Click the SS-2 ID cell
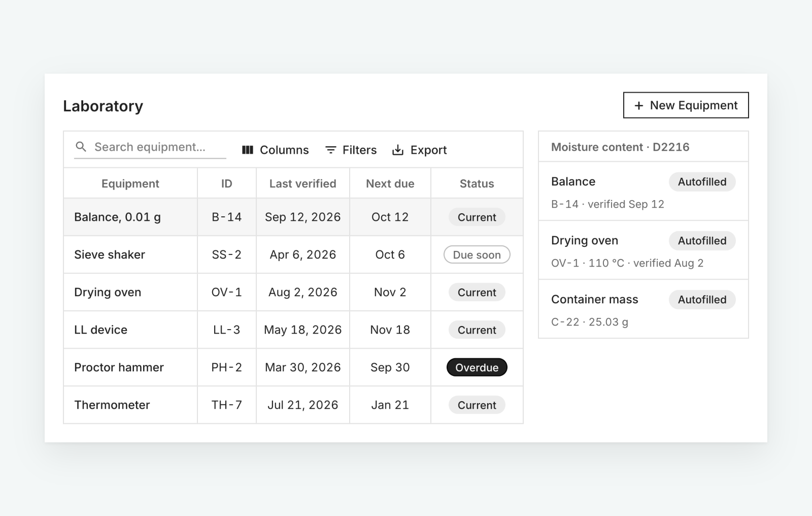The image size is (812, 516). pyautogui.click(x=227, y=254)
